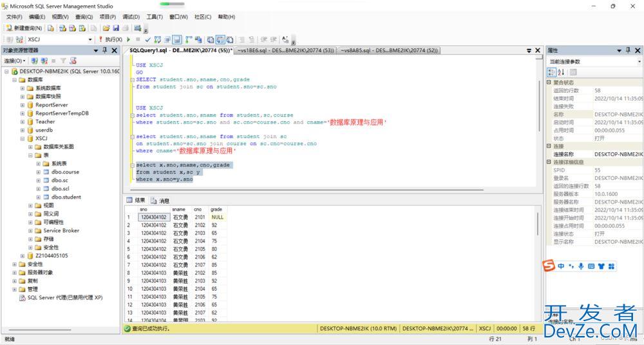Click the Disconnect icon in Object Explorer toolbar
The height and width of the screenshot is (345, 644).
(x=44, y=61)
